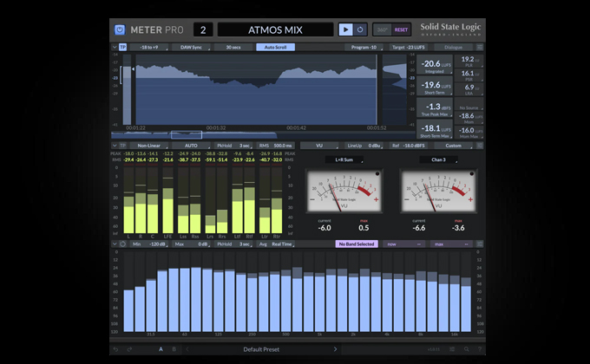Click the left VU meter peak LED

tap(377, 173)
